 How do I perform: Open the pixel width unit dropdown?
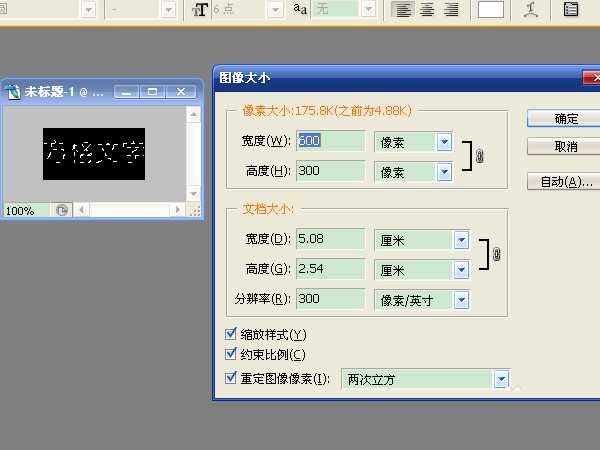[x=445, y=142]
